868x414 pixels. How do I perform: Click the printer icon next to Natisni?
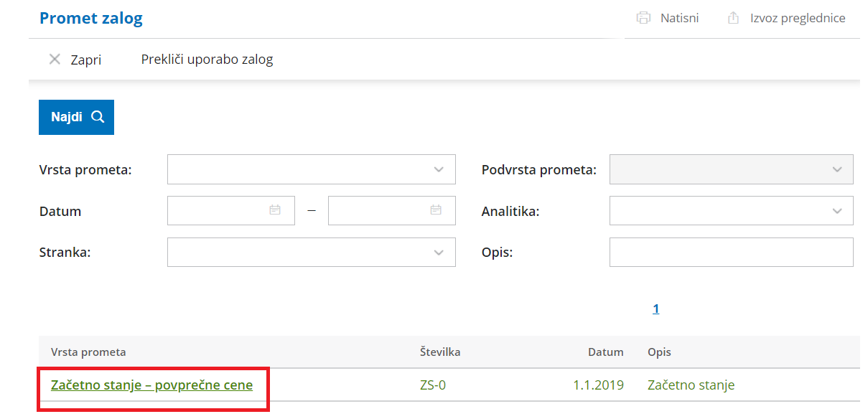pyautogui.click(x=643, y=18)
